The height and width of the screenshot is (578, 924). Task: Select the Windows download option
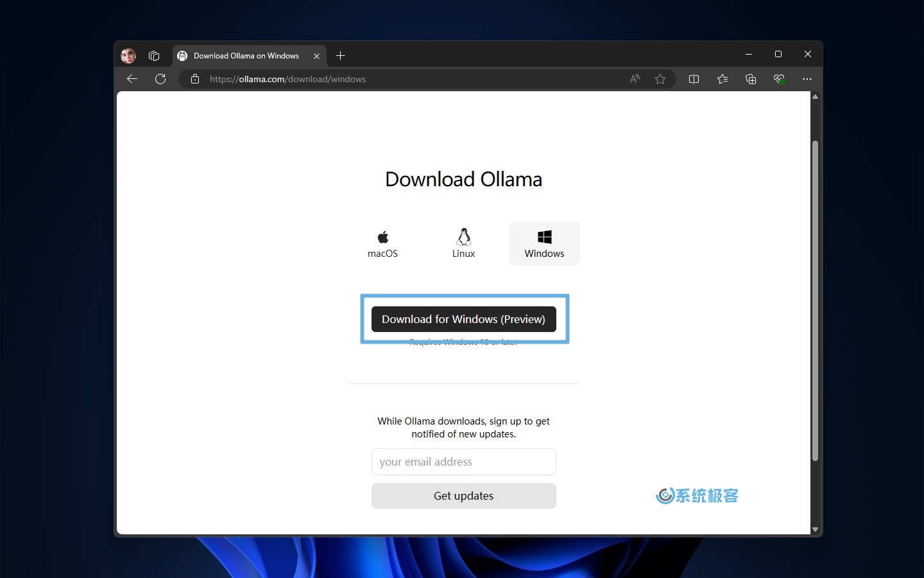coord(544,243)
